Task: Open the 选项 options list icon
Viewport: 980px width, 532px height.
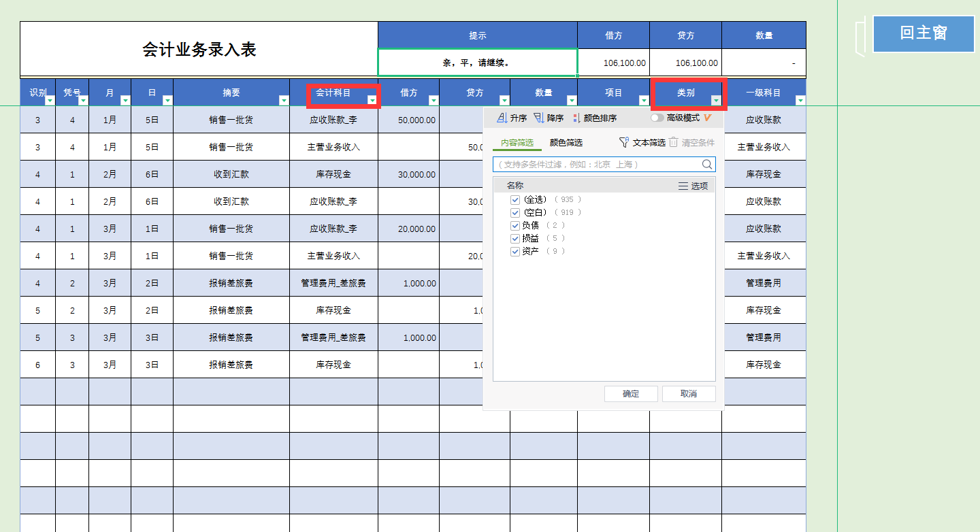Action: point(683,186)
